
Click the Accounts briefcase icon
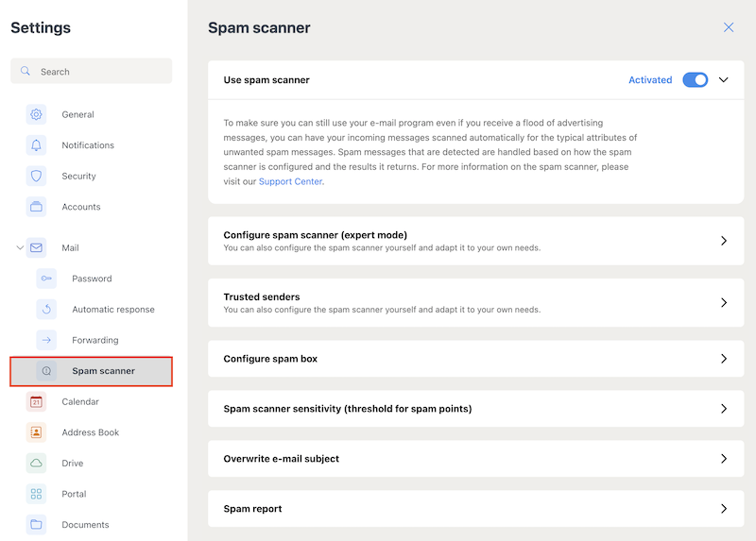(36, 207)
